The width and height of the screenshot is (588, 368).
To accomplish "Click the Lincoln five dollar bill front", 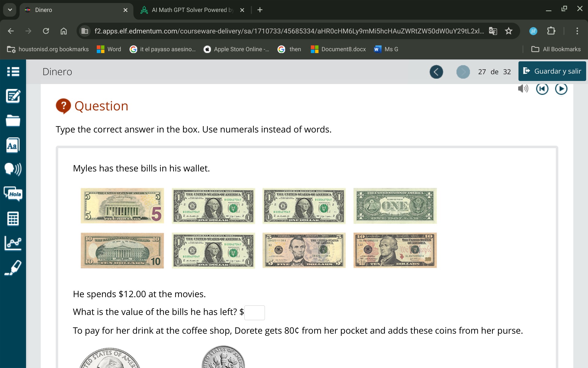I will 304,250.
